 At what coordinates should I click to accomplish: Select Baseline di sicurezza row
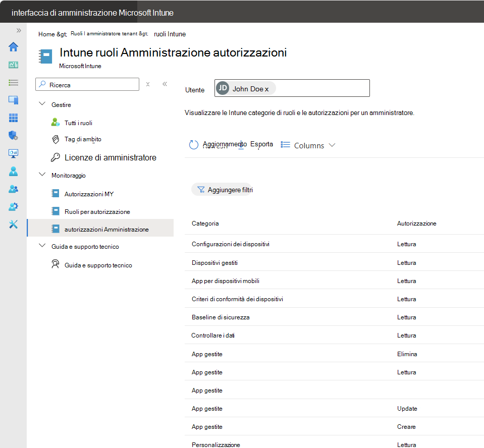point(334,317)
